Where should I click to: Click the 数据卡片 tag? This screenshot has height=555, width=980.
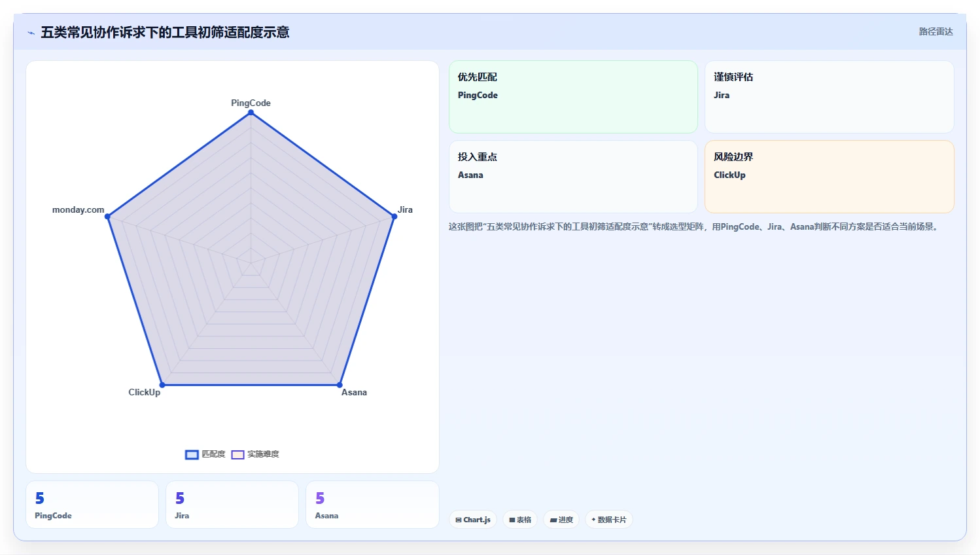609,520
